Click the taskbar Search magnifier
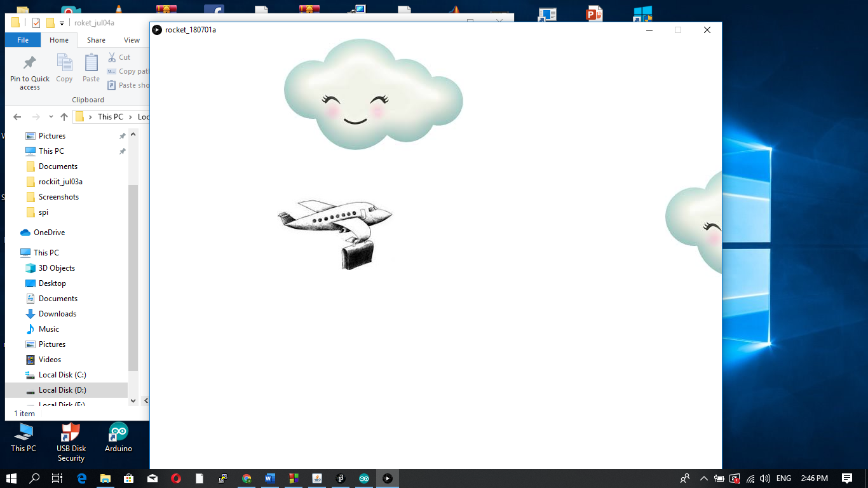Screen dimensions: 868x488 [34, 478]
